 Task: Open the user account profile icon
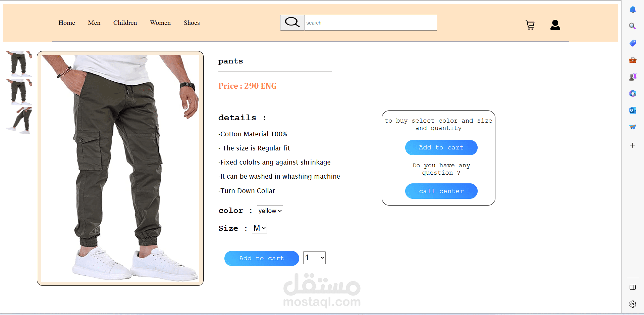[555, 25]
